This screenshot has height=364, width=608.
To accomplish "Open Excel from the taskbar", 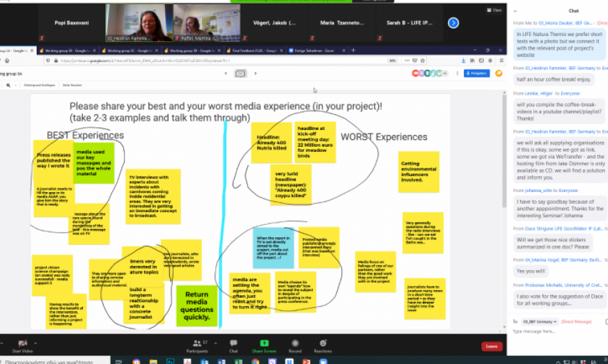I will click(x=238, y=361).
